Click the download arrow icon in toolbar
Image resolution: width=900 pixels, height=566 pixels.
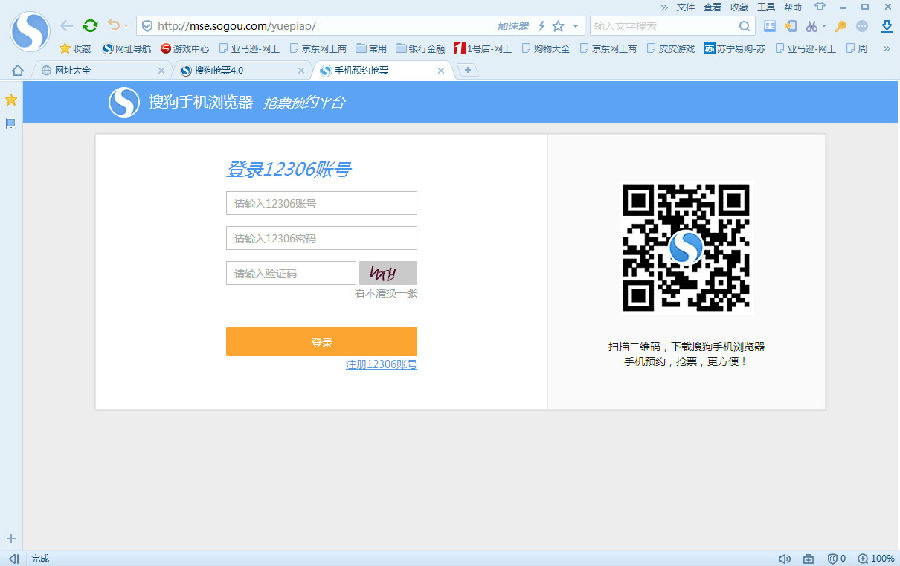tap(886, 25)
